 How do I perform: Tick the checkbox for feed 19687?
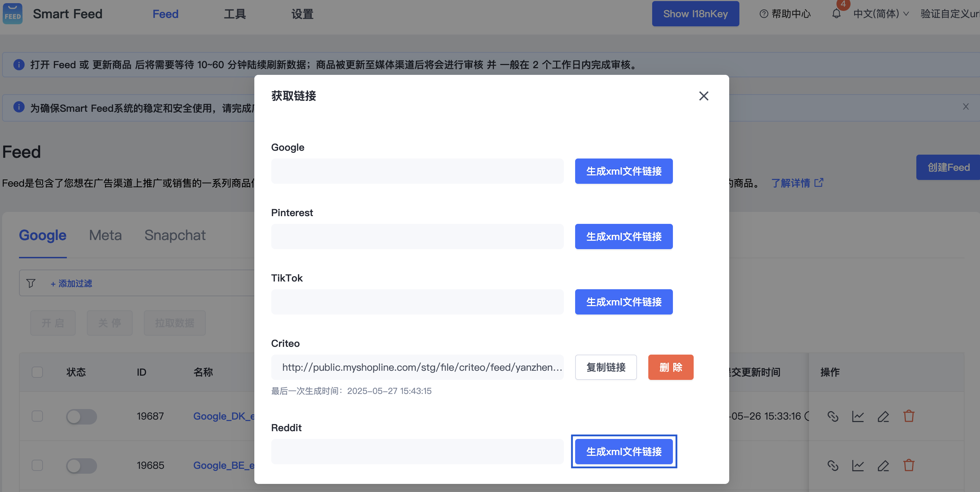(37, 416)
